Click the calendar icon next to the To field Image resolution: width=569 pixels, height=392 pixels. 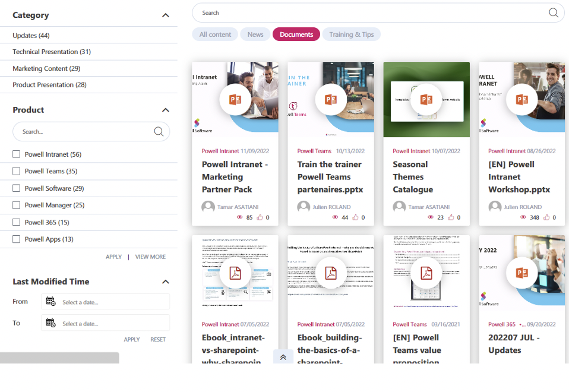(x=51, y=323)
